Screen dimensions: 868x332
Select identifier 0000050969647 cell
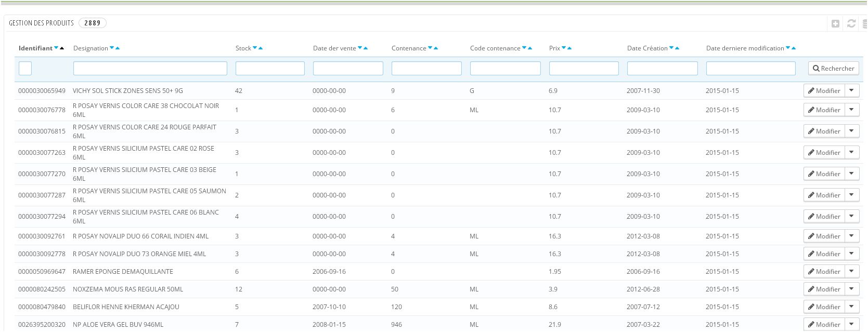pos(42,271)
